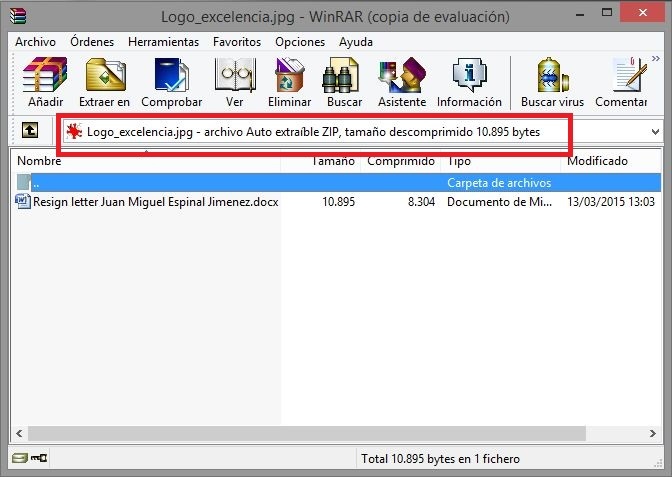Open the Archivo menu
Viewport: 672px width, 477px height.
[x=36, y=42]
